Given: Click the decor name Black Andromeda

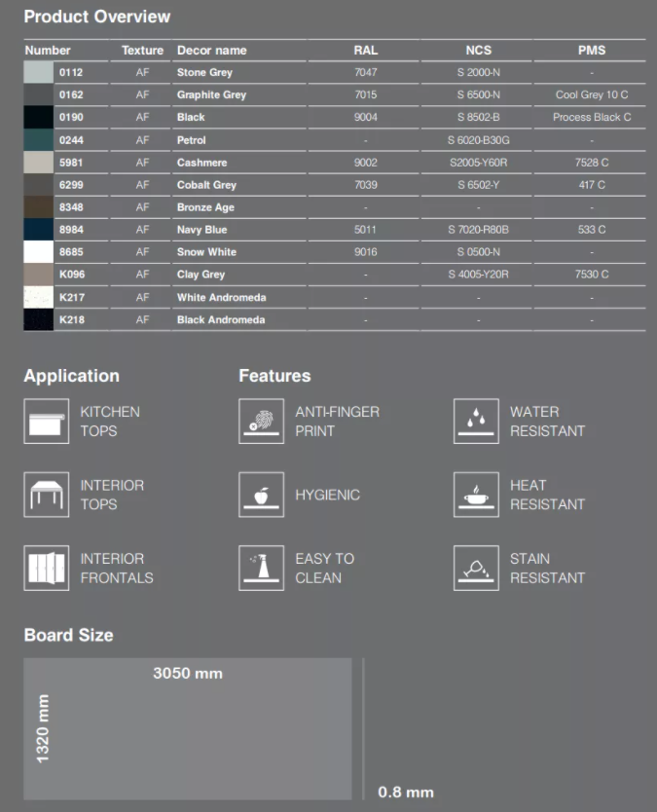Looking at the screenshot, I should 221,319.
